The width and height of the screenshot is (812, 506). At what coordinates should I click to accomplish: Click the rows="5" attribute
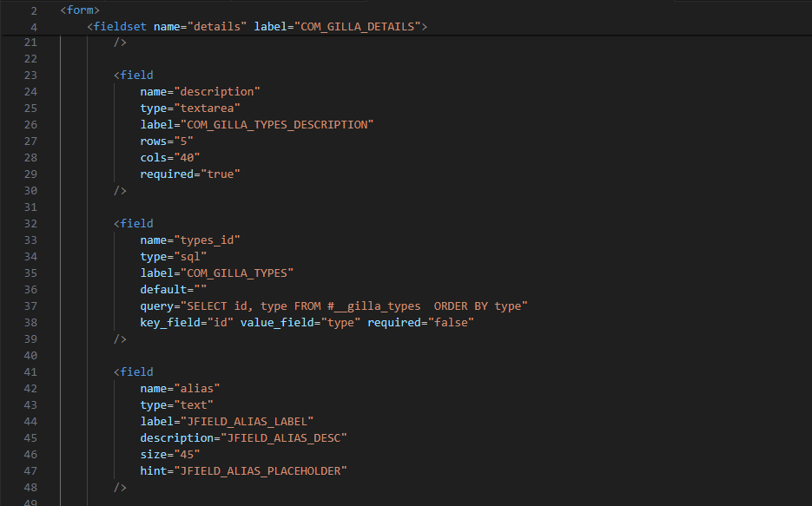(x=166, y=141)
